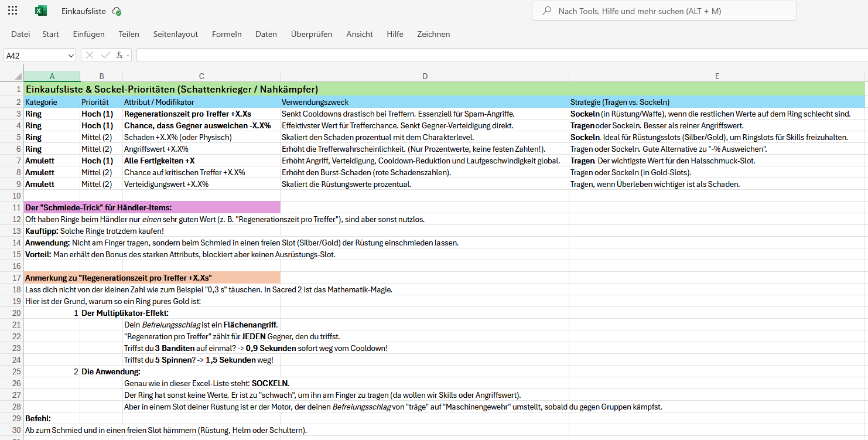Open the Formeln tab

[x=227, y=34]
